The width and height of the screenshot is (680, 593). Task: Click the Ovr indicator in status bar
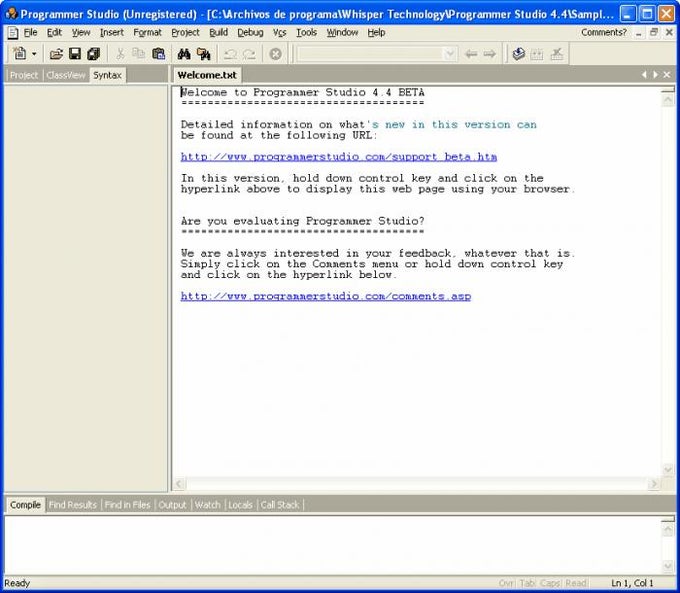tap(506, 583)
